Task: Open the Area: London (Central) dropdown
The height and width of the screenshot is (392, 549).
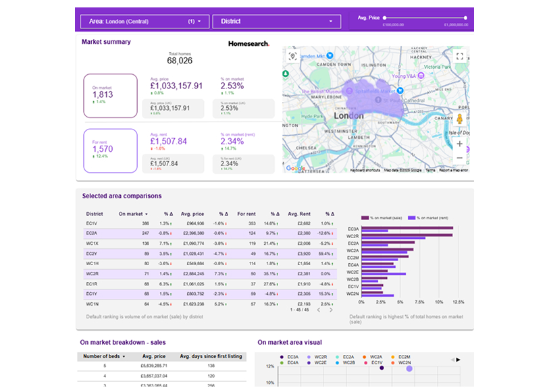Action: point(142,21)
